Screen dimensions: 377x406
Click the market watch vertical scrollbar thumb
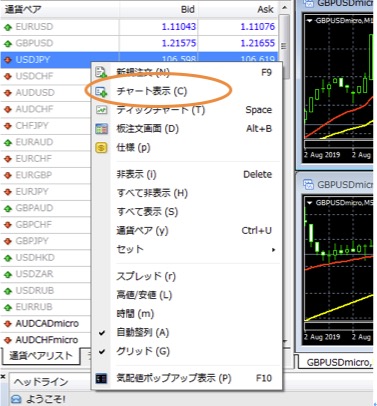[284, 46]
